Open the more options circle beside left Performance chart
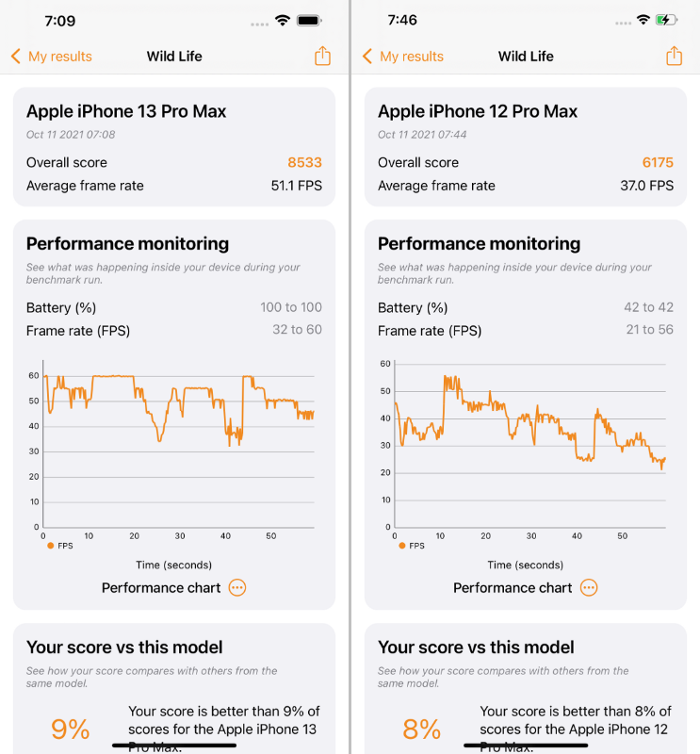700x754 pixels. pyautogui.click(x=237, y=587)
